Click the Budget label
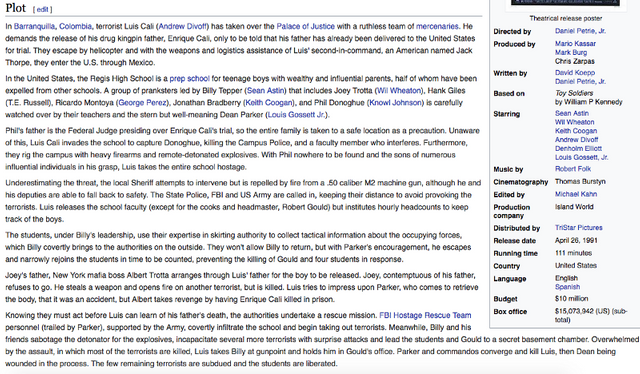Screen dimensions: 640x374 click(505, 299)
